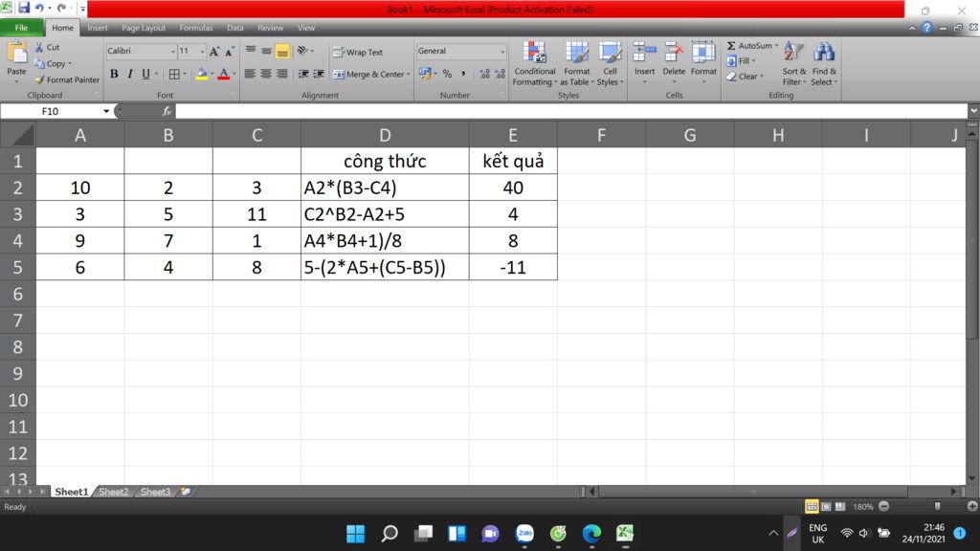Click Increase Decimal icon
980x551 pixels.
484,74
